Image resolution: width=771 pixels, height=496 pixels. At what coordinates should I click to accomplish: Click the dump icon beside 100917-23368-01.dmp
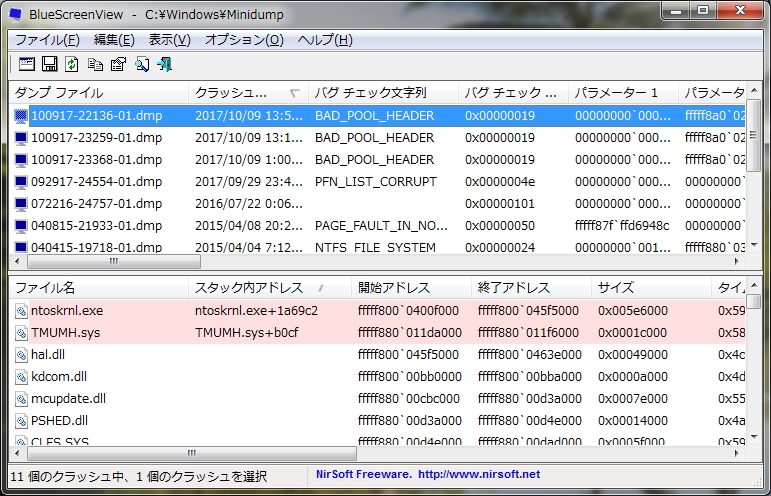pos(21,160)
